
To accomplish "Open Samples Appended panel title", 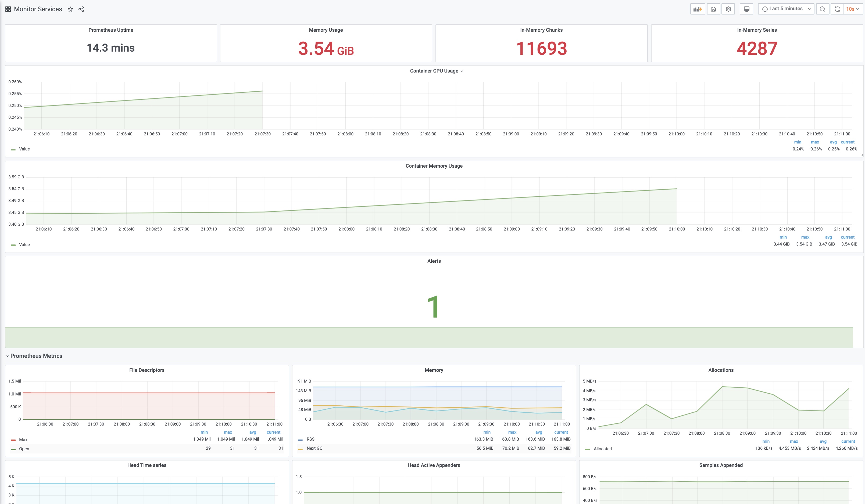I will (x=721, y=466).
